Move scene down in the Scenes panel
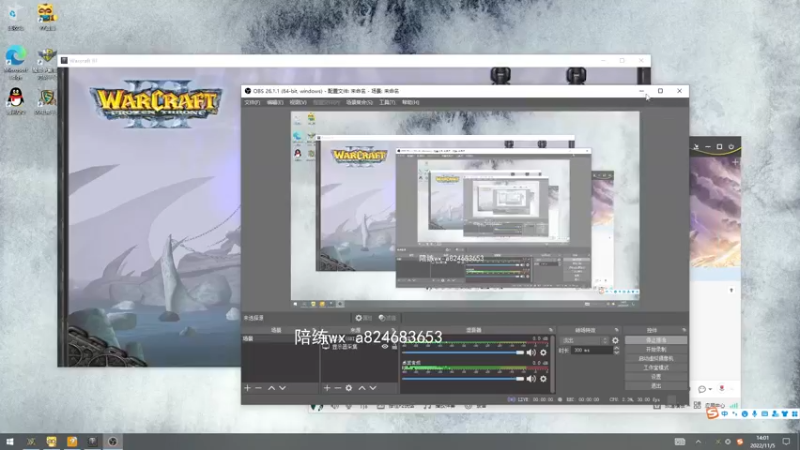 [x=282, y=388]
